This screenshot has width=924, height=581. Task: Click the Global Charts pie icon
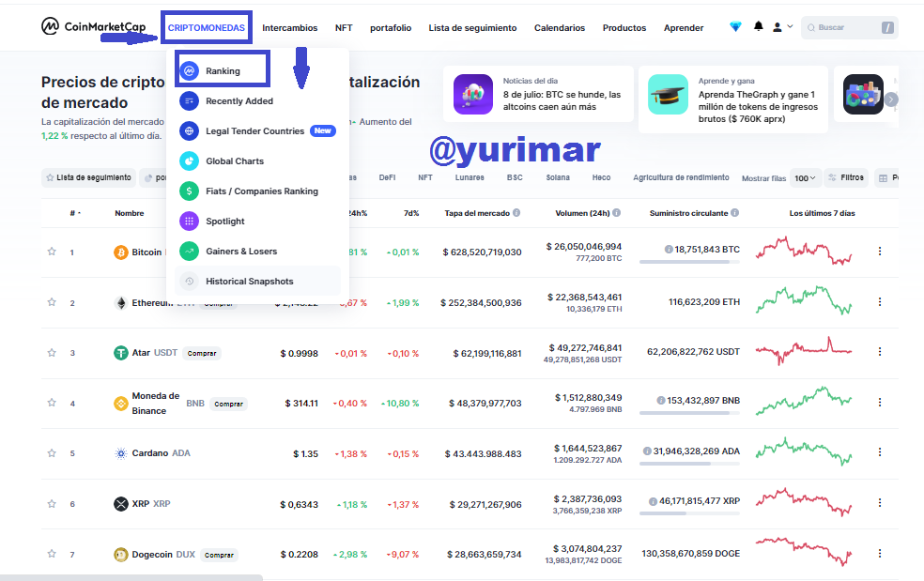click(189, 161)
